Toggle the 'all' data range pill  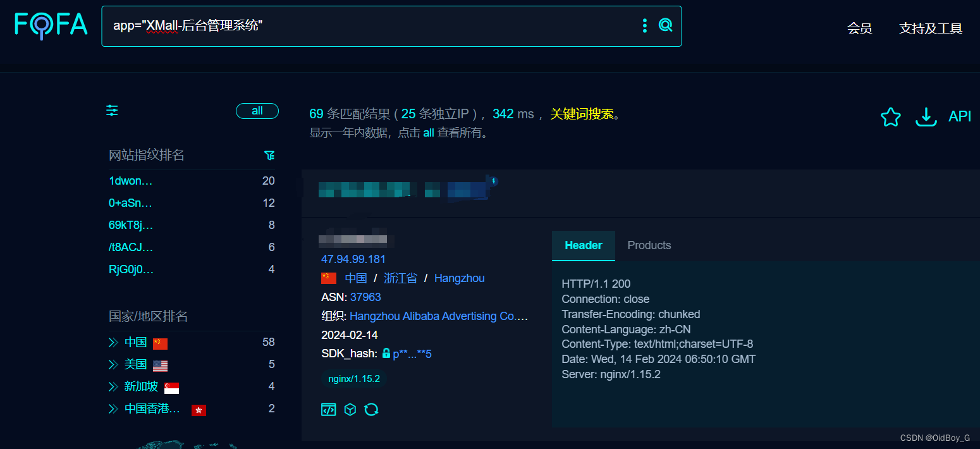[257, 111]
